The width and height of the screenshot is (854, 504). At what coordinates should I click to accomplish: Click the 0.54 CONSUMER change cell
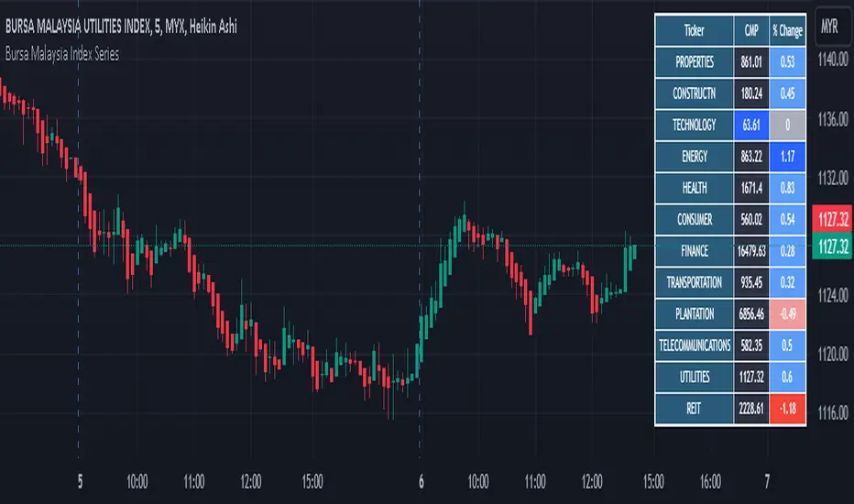[x=787, y=220]
